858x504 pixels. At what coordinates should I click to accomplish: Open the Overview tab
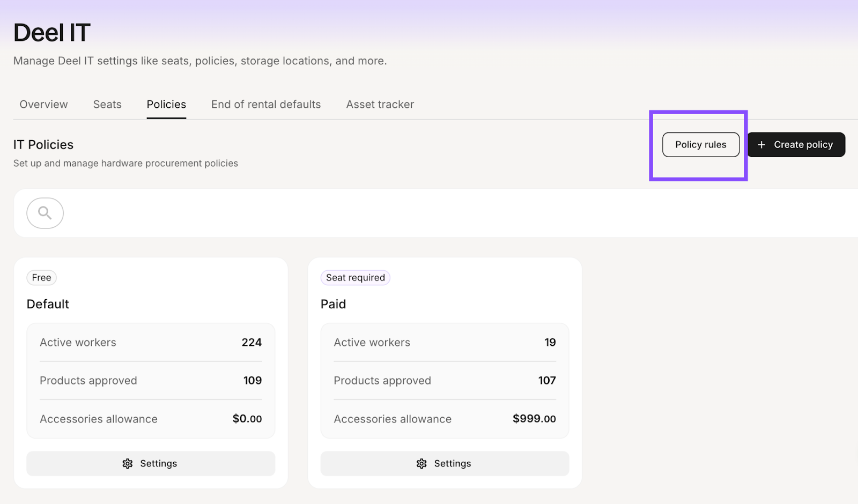click(x=43, y=105)
